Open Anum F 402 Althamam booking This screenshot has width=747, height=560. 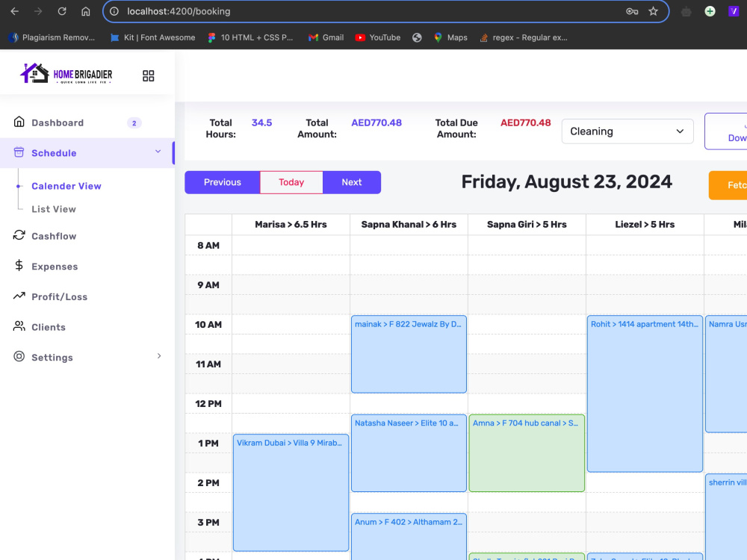click(409, 537)
